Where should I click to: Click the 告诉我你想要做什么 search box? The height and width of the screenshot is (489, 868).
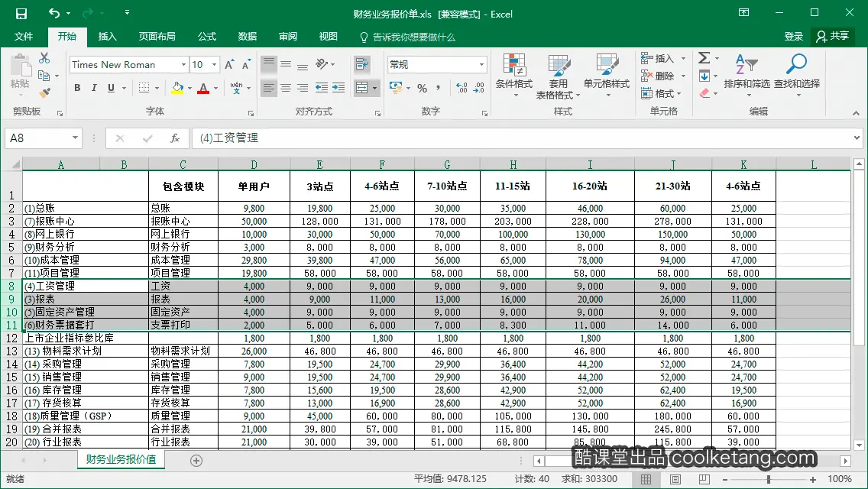click(x=407, y=37)
